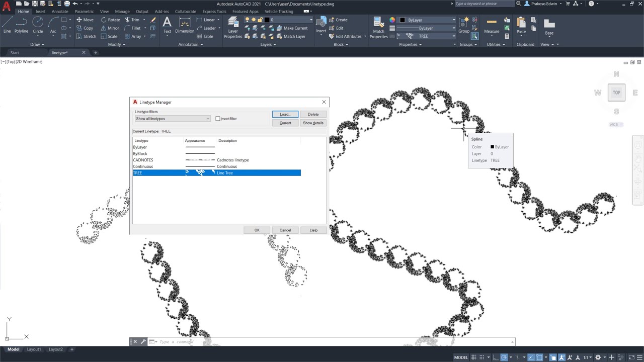
Task: Click Make Current layer tool
Action: tap(291, 28)
